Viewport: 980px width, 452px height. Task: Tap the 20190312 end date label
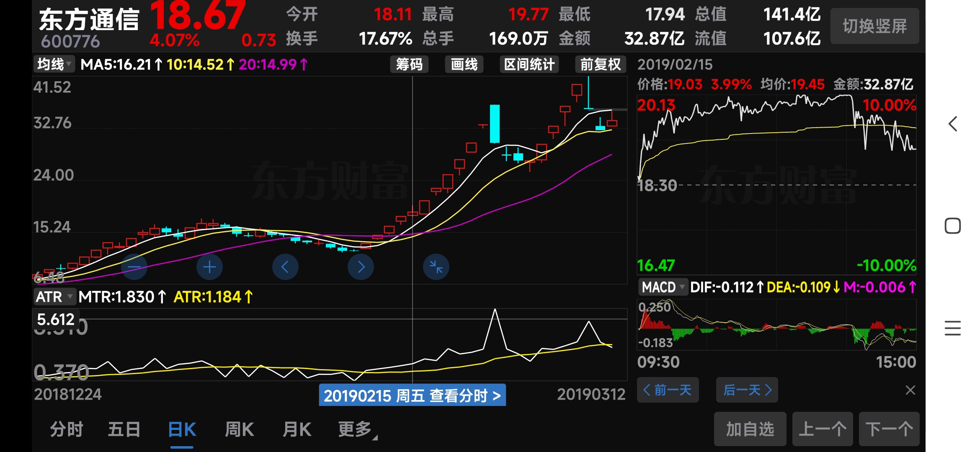[x=591, y=394]
